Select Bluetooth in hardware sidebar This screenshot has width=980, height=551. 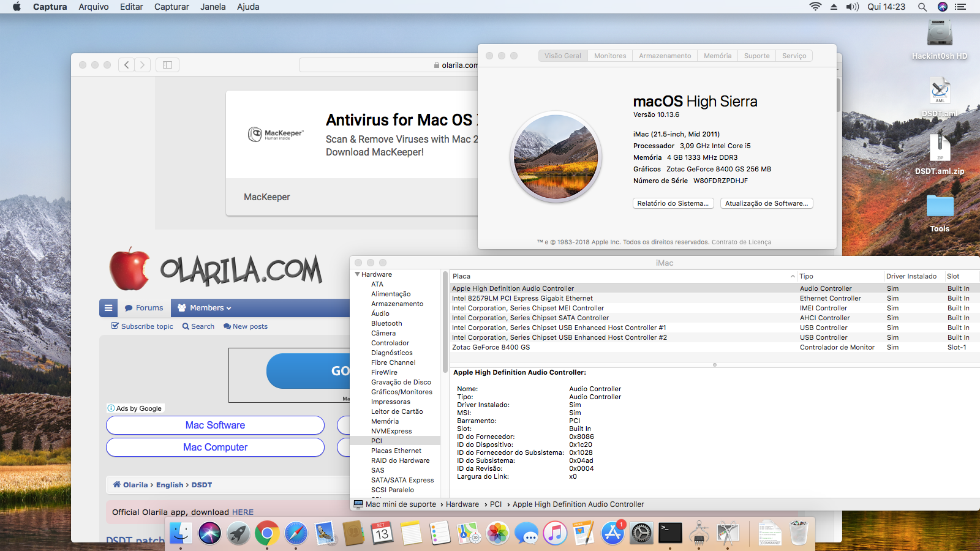point(386,323)
